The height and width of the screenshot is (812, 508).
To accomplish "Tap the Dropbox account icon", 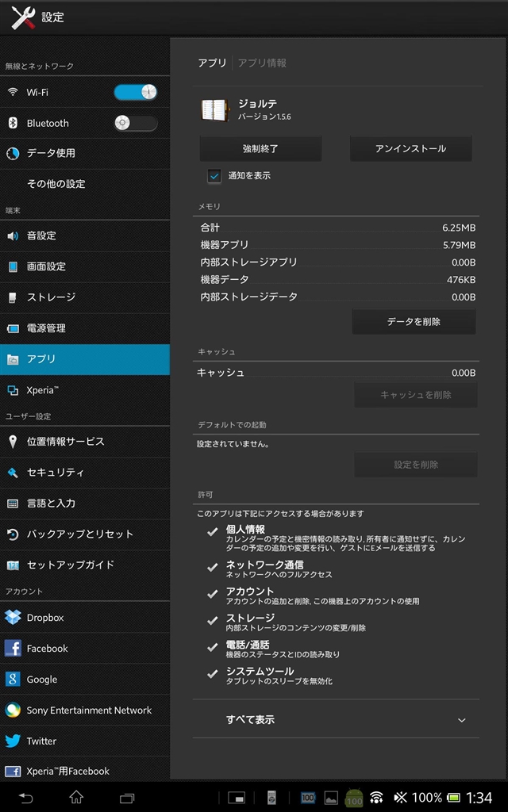I will coord(13,617).
